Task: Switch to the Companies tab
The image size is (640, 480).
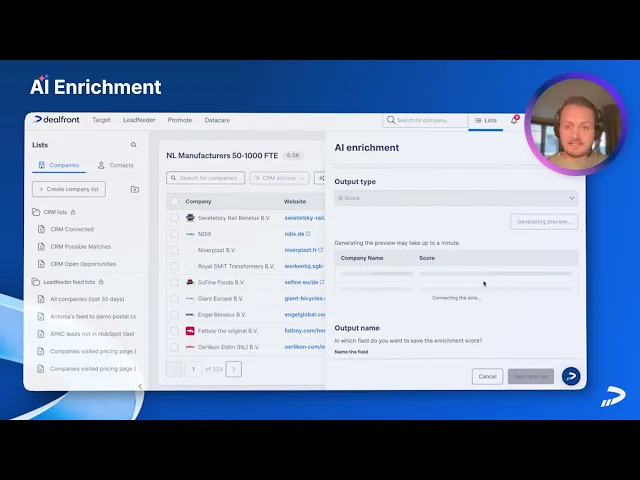Action: point(59,165)
